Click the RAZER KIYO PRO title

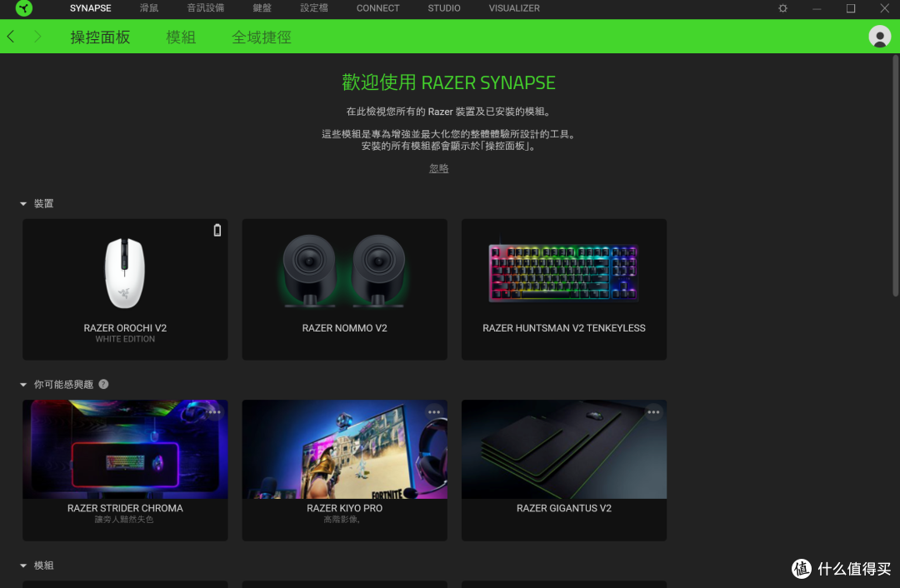344,508
